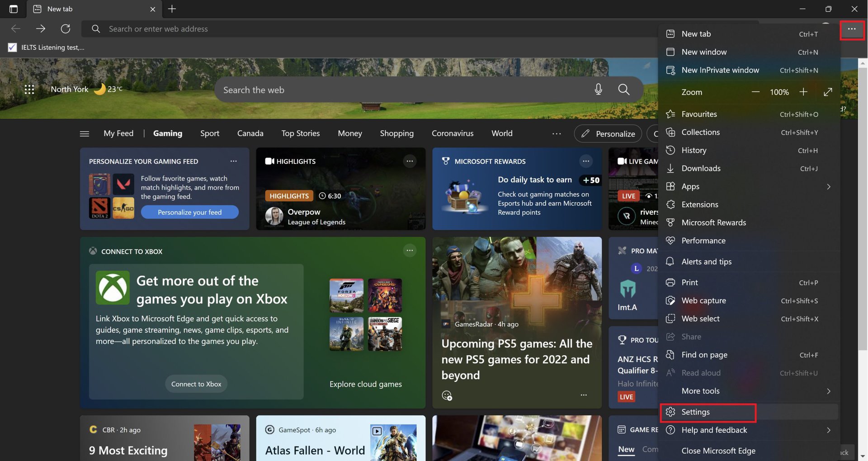
Task: Open Explore cloud games link
Action: click(x=365, y=384)
